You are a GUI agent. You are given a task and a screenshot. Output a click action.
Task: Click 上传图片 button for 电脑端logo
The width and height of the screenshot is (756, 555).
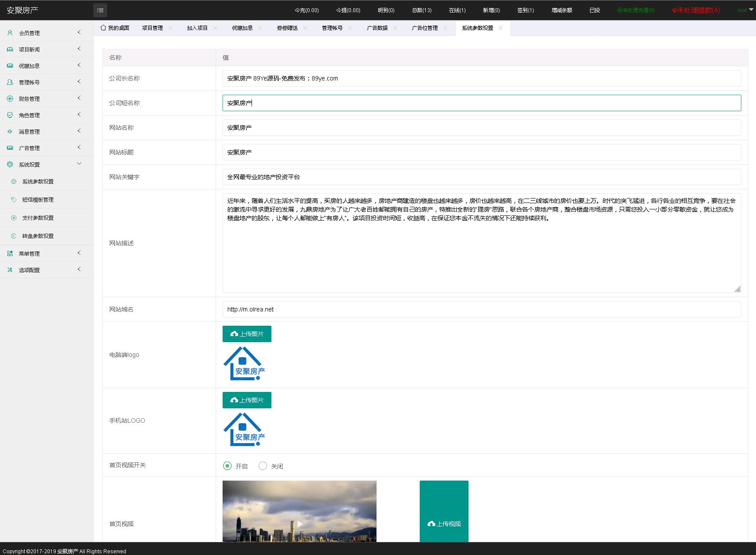pyautogui.click(x=247, y=334)
